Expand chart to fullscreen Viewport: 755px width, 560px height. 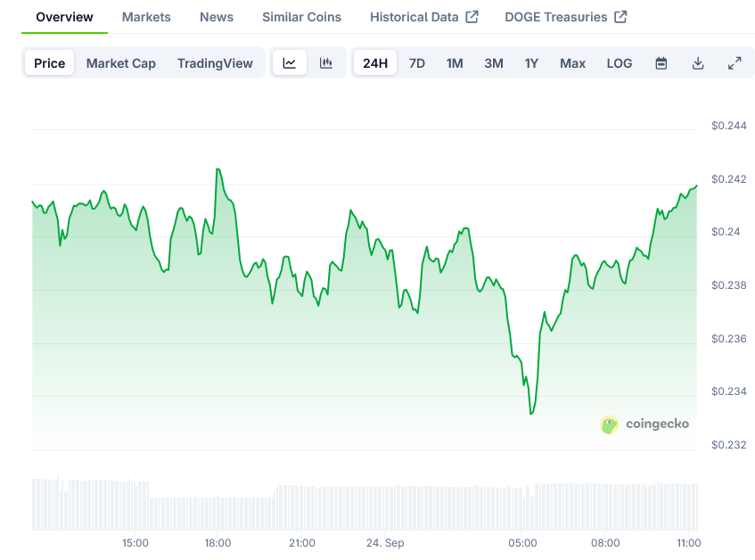[x=734, y=63]
